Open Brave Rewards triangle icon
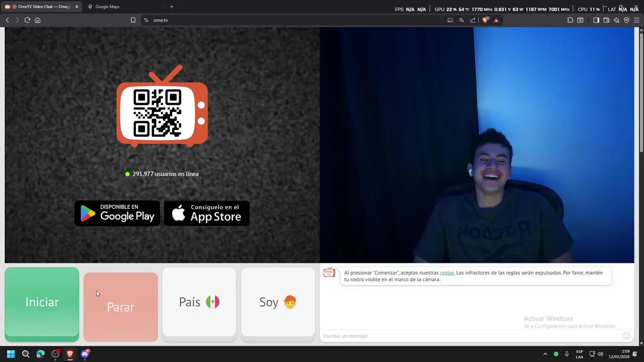644x362 pixels. [x=496, y=20]
